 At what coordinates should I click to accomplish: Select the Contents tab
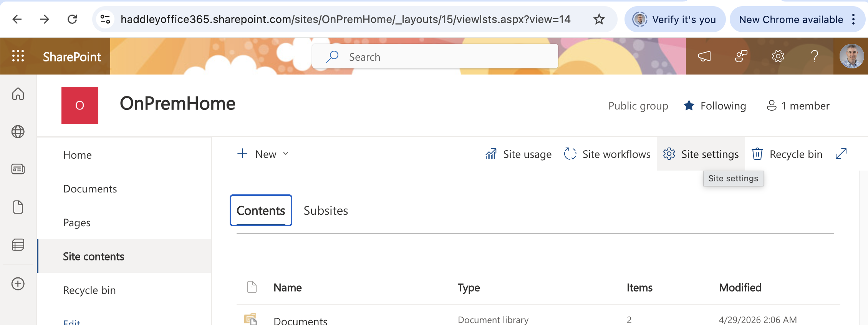coord(261,211)
